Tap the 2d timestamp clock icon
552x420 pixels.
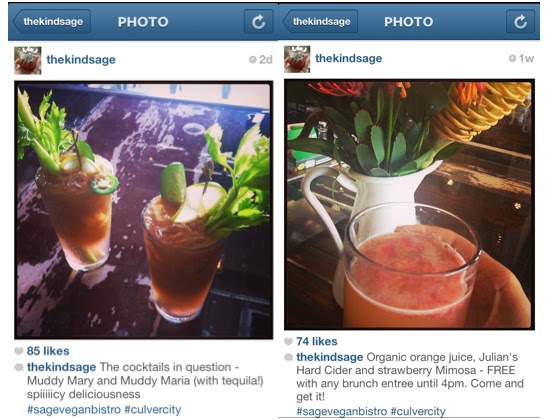(x=252, y=59)
